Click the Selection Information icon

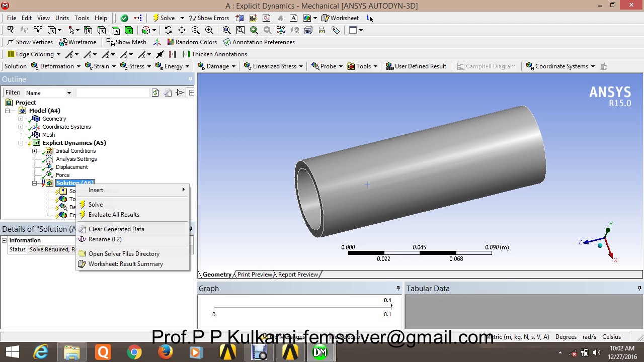(x=369, y=18)
